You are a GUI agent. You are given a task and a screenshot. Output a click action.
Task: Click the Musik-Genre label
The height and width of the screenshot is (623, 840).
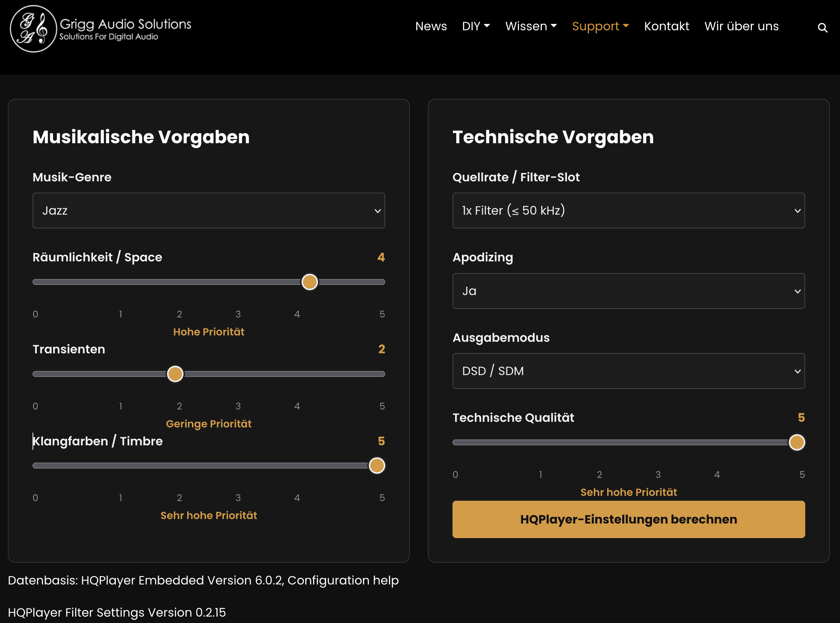pyautogui.click(x=72, y=177)
